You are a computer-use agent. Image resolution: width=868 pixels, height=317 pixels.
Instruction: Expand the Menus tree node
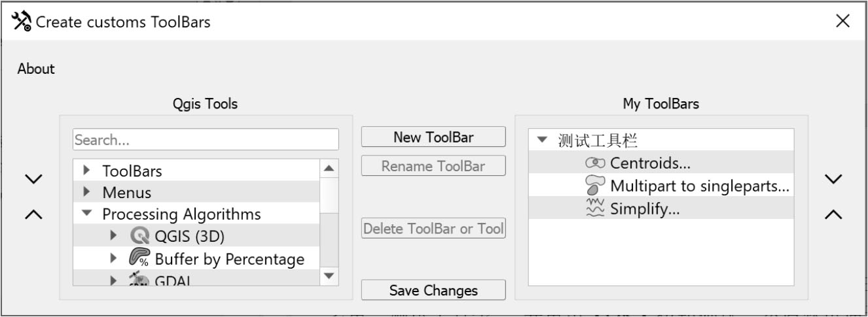[x=87, y=192]
